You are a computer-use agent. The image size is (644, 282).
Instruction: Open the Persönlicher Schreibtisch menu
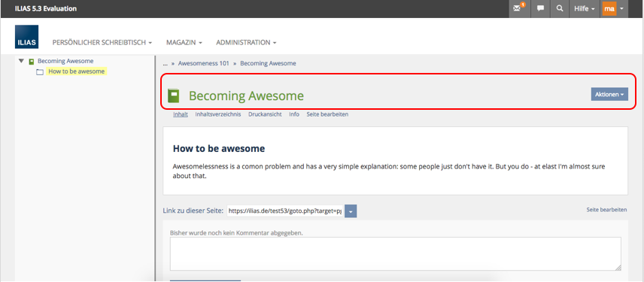(102, 42)
